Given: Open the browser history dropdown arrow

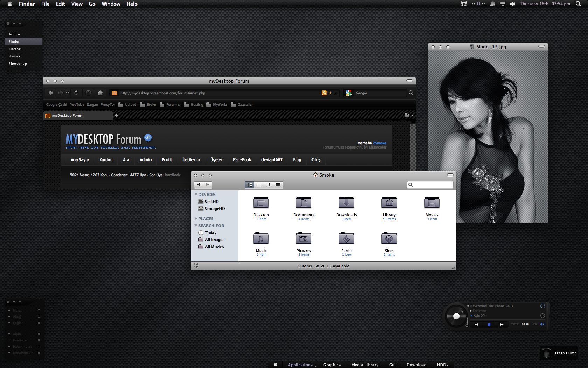Looking at the screenshot, I should [68, 93].
